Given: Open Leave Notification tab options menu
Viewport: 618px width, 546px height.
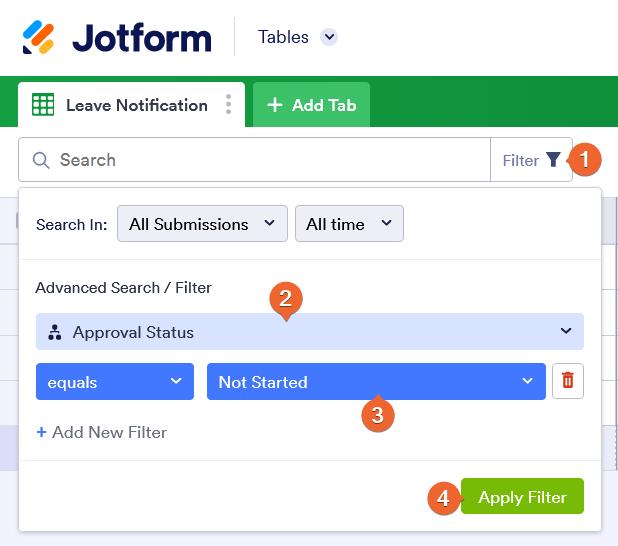Looking at the screenshot, I should 229,105.
